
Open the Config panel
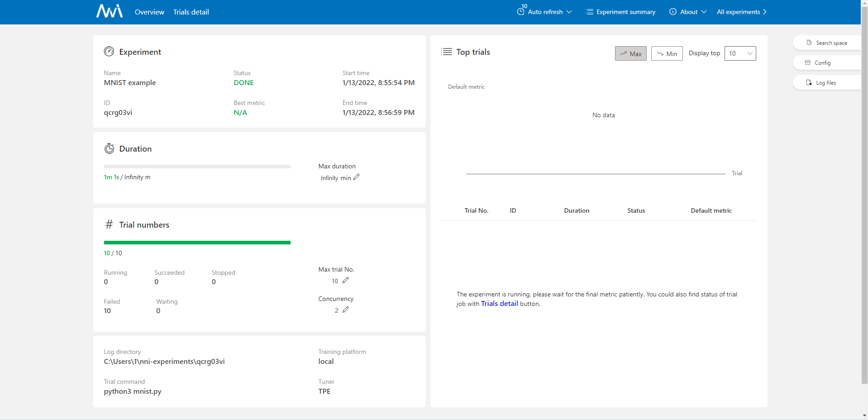[x=827, y=63]
